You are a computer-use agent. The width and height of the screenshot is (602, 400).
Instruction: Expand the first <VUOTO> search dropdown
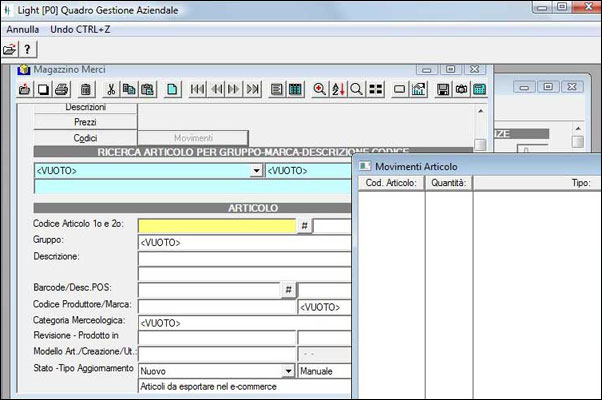[257, 171]
